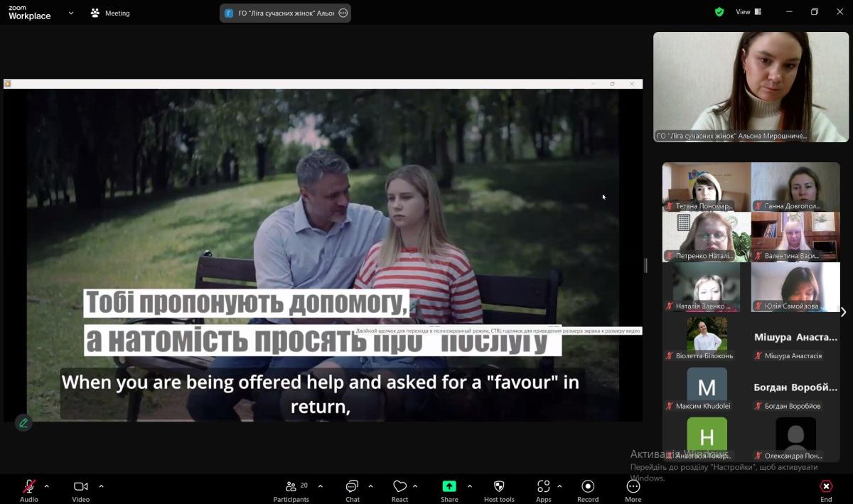The height and width of the screenshot is (504, 853).
Task: Click the annotation pencil icon
Action: pyautogui.click(x=23, y=423)
